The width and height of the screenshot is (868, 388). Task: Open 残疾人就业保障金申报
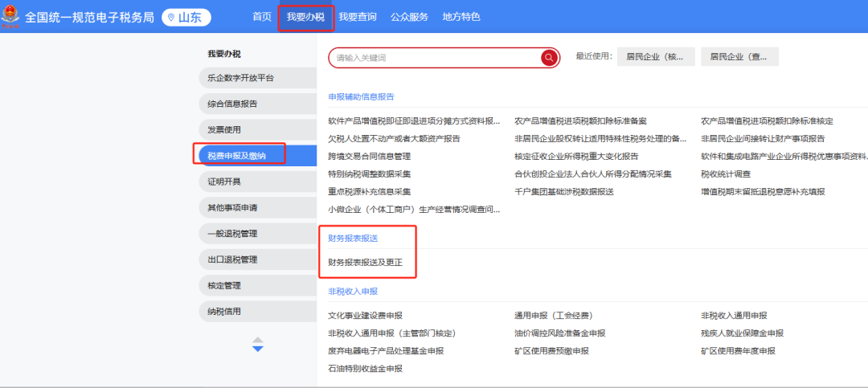tap(743, 333)
